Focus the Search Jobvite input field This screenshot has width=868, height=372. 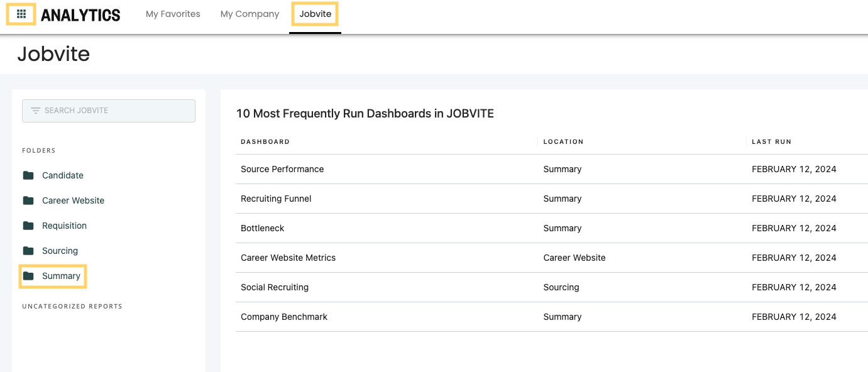pyautogui.click(x=109, y=111)
